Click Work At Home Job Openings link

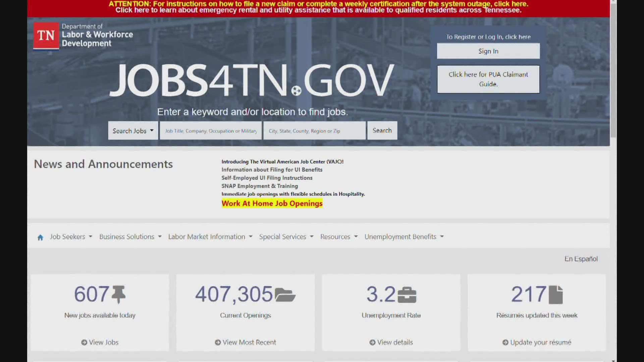click(x=272, y=203)
